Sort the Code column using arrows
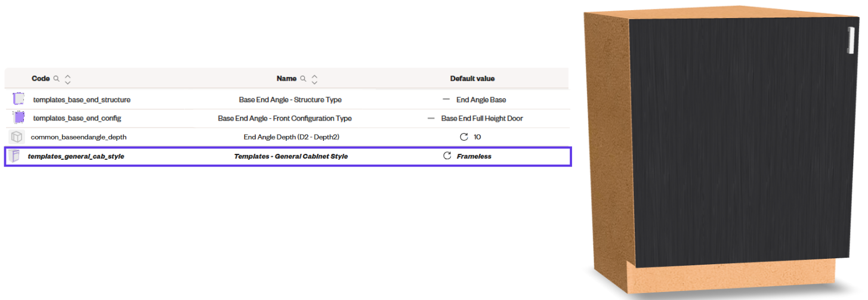This screenshot has width=868, height=300. coord(67,79)
